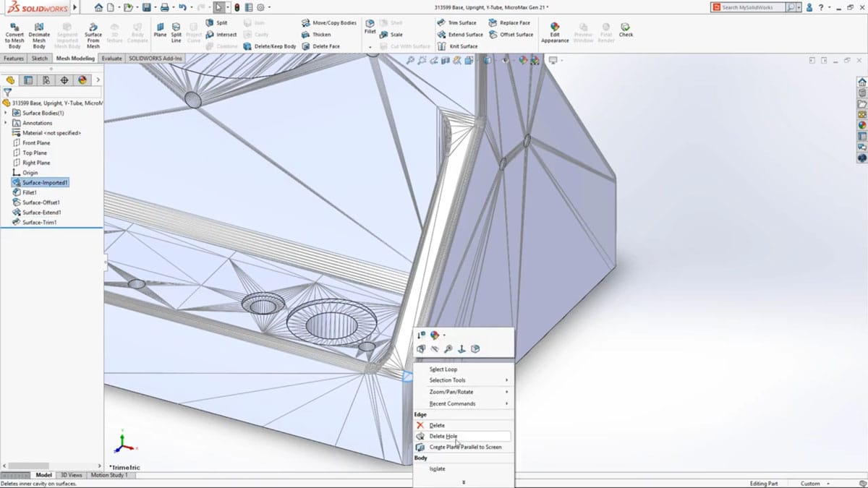868x488 pixels.
Task: Open Recent Commands submenu
Action: [x=463, y=403]
